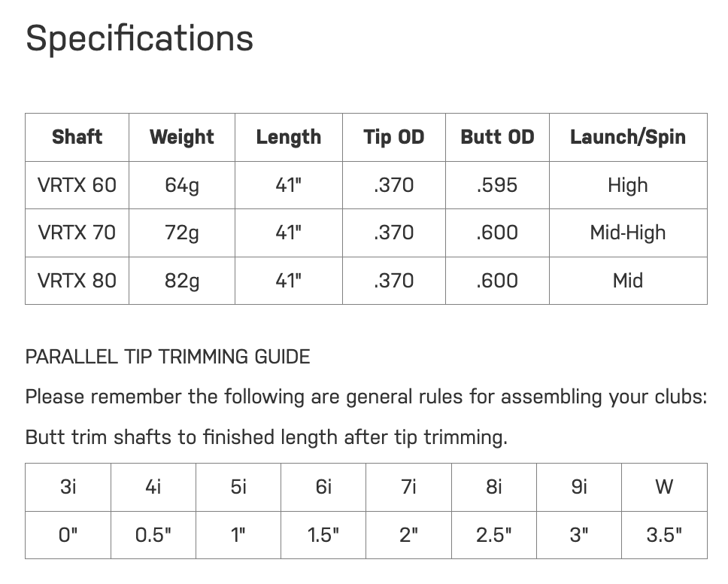The width and height of the screenshot is (728, 584).
Task: Select the 64g weight value
Action: pyautogui.click(x=182, y=185)
